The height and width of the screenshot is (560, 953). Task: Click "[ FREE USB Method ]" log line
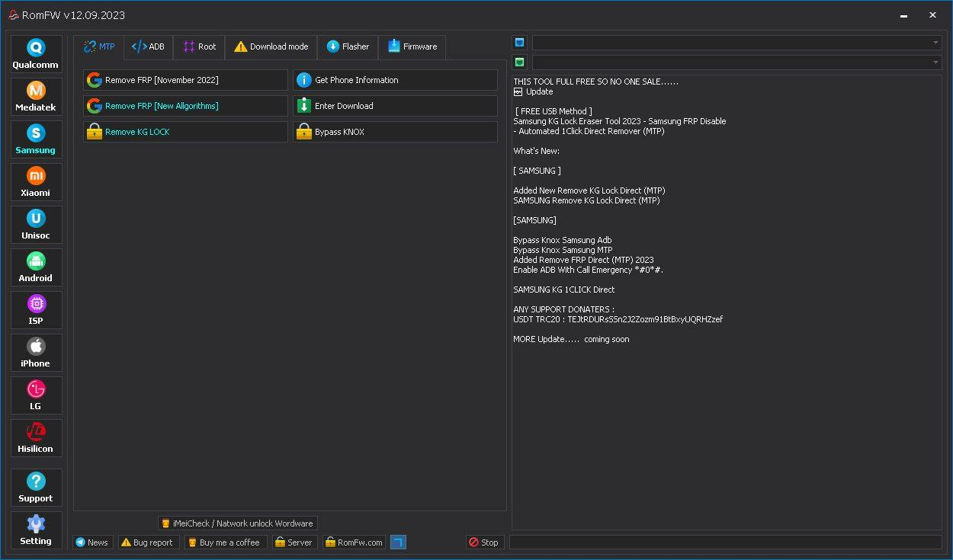click(554, 111)
